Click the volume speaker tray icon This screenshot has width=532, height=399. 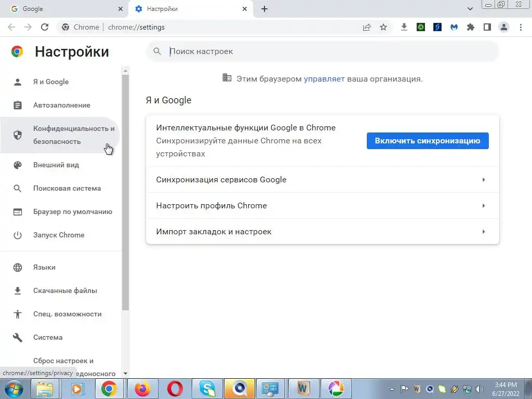point(480,389)
